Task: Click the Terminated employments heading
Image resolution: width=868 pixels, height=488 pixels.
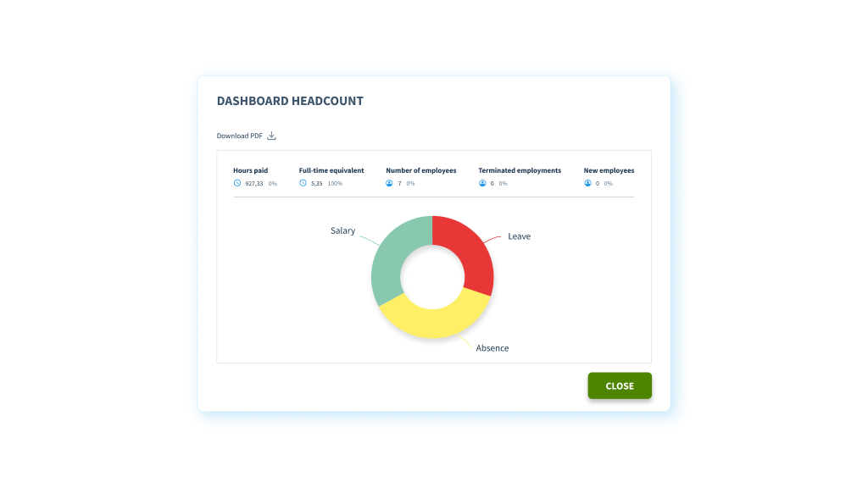Action: [x=520, y=170]
